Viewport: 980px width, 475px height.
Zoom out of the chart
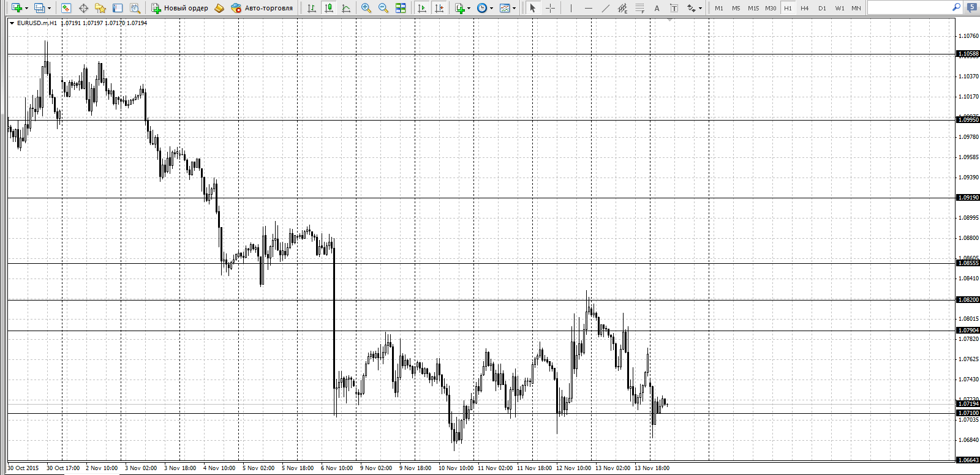(383, 8)
